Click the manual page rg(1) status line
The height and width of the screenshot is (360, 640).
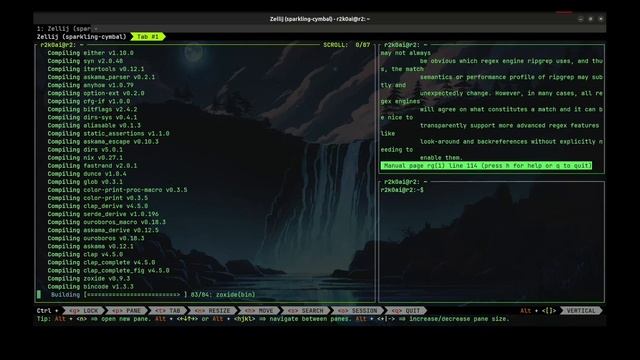[486, 165]
